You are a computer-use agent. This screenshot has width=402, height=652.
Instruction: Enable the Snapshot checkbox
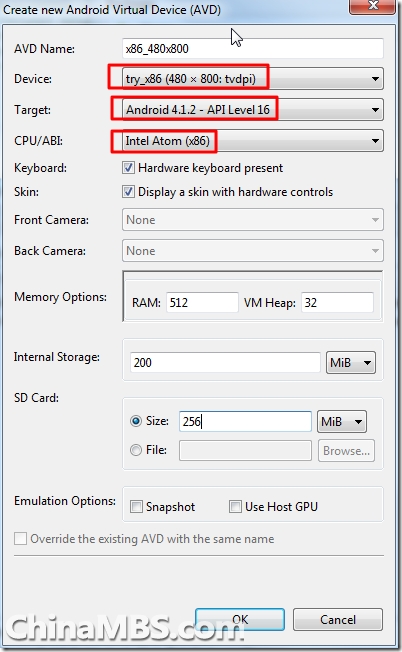[x=136, y=506]
